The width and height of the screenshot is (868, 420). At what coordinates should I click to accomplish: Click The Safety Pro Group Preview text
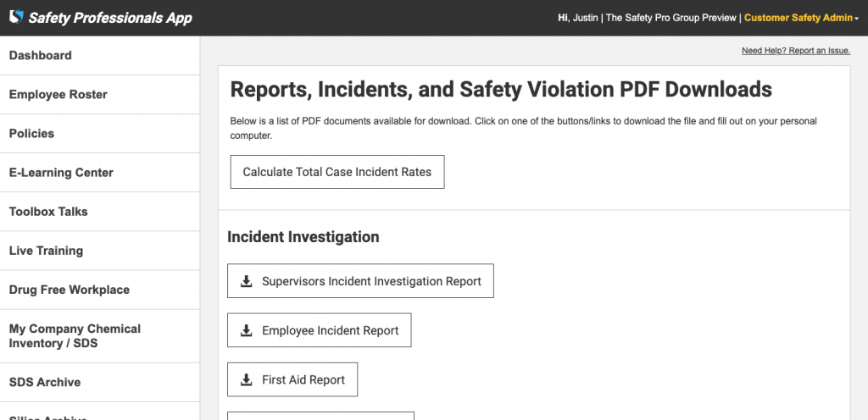point(671,18)
